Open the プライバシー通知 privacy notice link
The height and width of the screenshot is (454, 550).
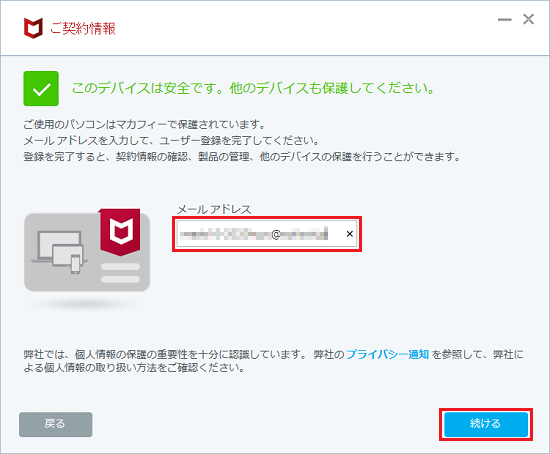[x=387, y=354]
